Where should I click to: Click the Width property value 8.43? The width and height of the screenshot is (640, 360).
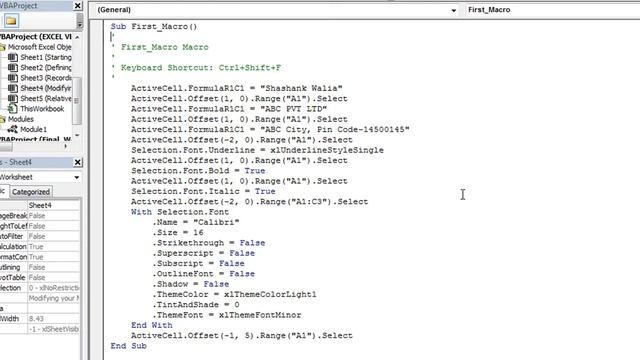[x=53, y=319]
